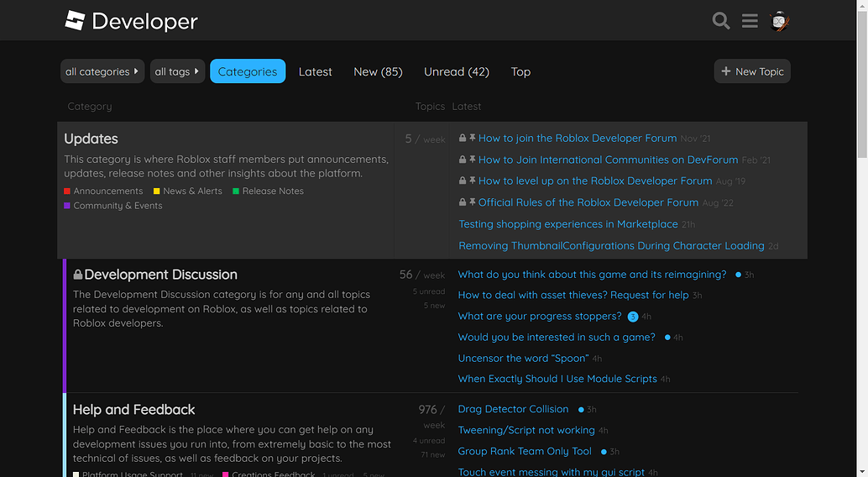Open the Announcements subcategory
This screenshot has width=868, height=477.
(108, 191)
